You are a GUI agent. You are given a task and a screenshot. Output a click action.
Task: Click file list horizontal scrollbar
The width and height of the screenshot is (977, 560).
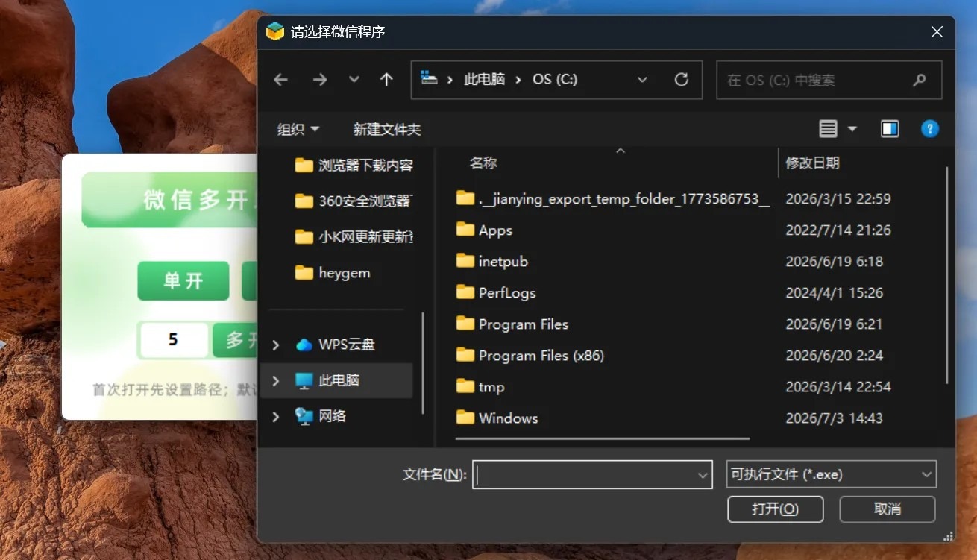(603, 439)
